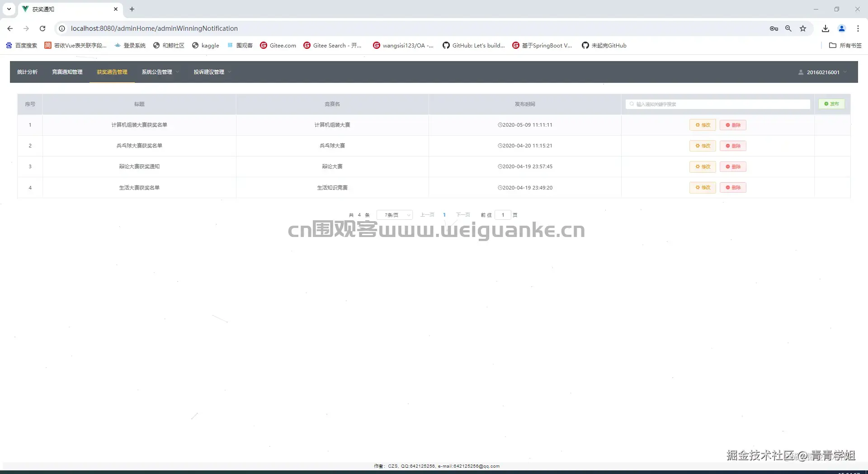Open the 基于SpringBoot V... bookmark

coord(542,45)
